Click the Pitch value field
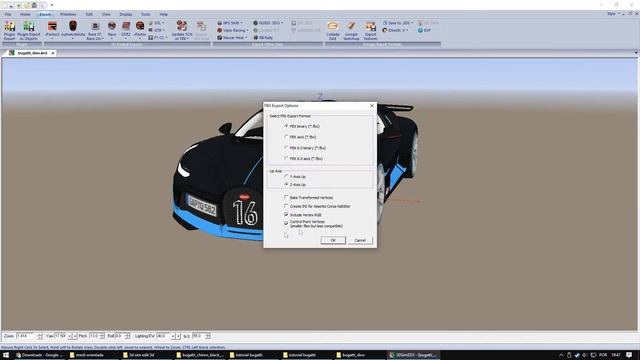Screen dimensions: 640x360 (94, 336)
